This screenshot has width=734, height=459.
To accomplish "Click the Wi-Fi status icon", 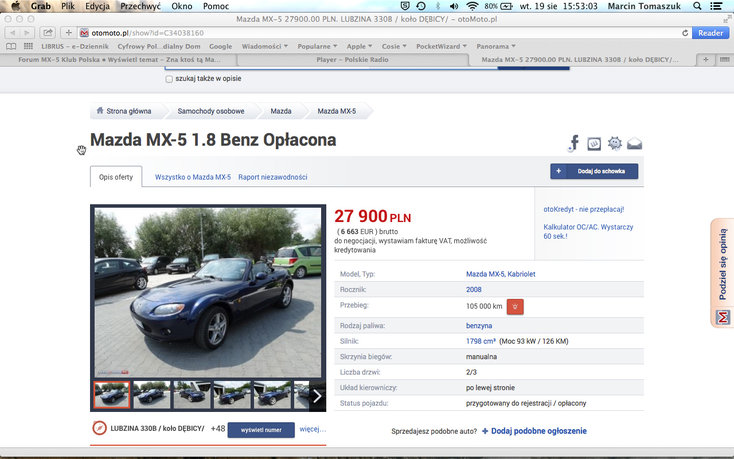I will click(x=472, y=6).
